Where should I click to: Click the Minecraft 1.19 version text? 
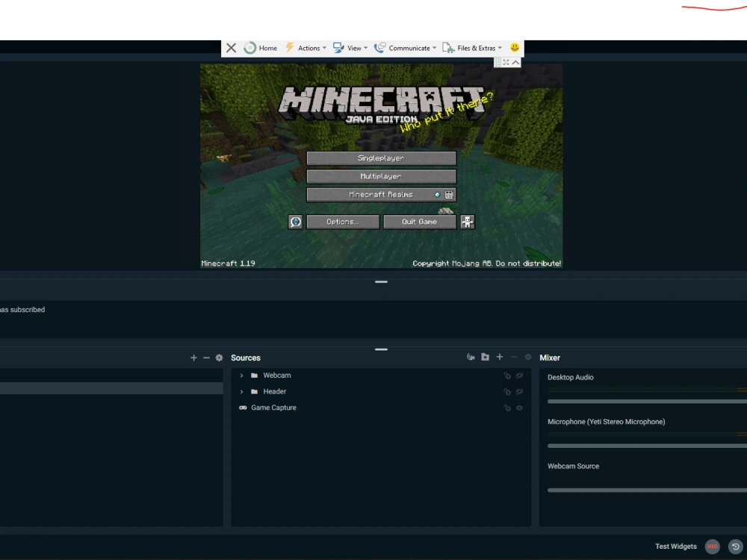(x=228, y=264)
